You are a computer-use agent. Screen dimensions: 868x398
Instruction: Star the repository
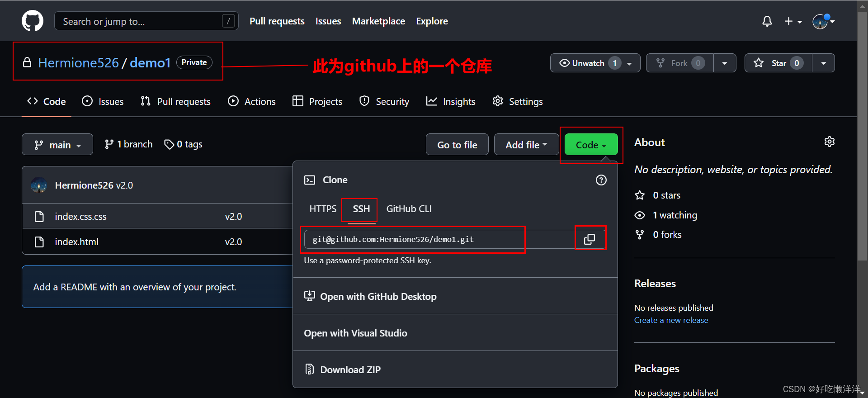click(778, 63)
